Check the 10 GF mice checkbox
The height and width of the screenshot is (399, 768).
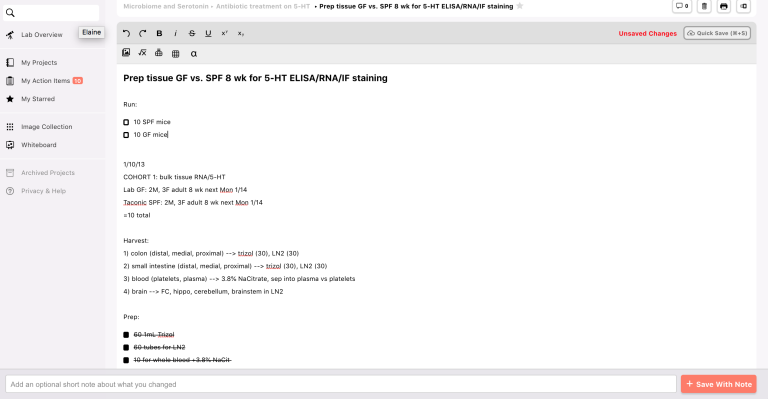[x=126, y=135]
